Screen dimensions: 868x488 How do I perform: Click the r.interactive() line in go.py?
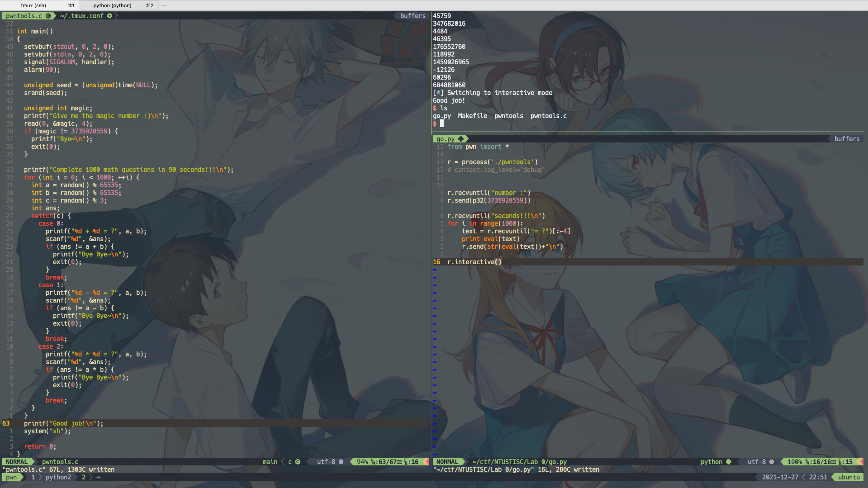[474, 262]
